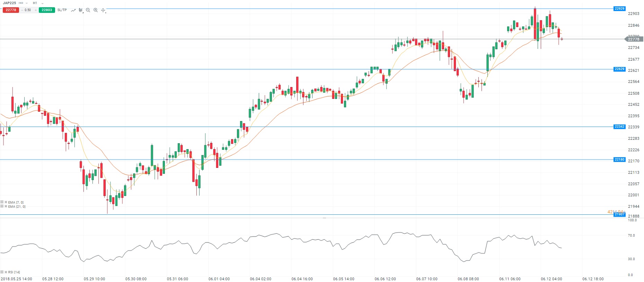
Task: Select the 22180 horizontal line price tag
Action: click(619, 160)
